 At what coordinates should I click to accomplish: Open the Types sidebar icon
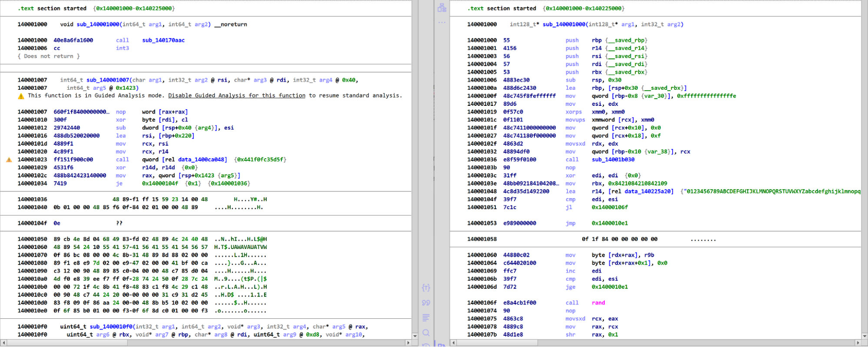click(x=426, y=288)
